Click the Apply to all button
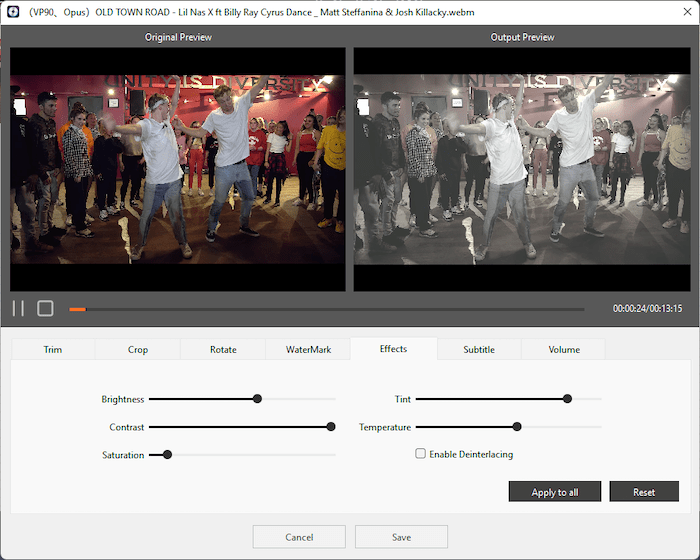The height and width of the screenshot is (560, 700). (555, 492)
